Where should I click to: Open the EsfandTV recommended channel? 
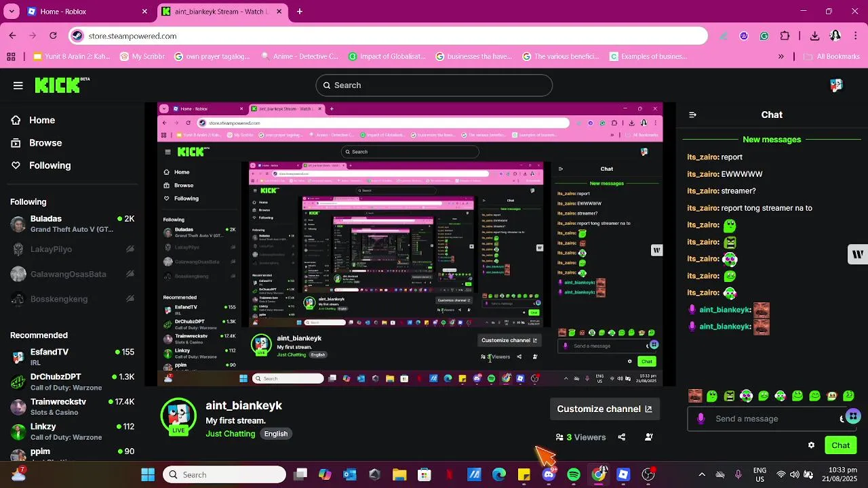72,357
